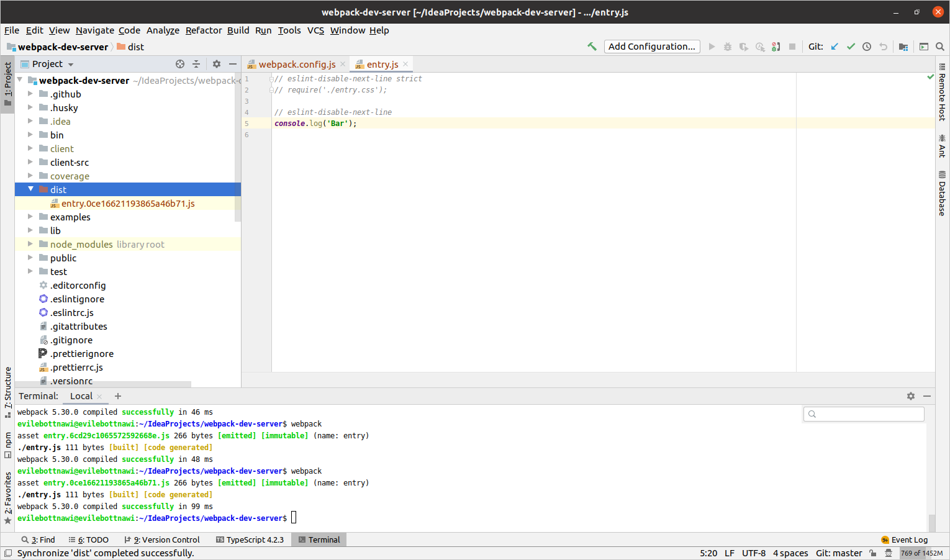The width and height of the screenshot is (950, 560).
Task: Open Git show history clock icon
Action: pos(867,47)
